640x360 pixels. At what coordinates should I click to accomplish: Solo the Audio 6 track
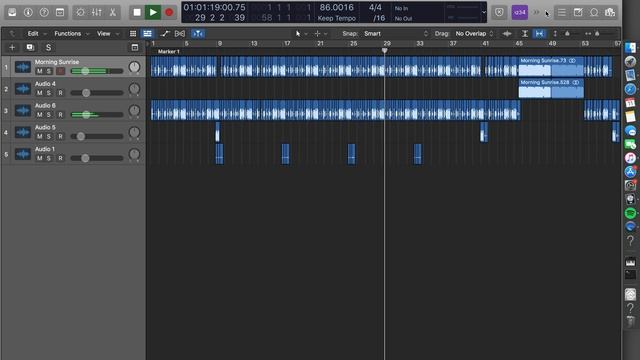click(49, 115)
